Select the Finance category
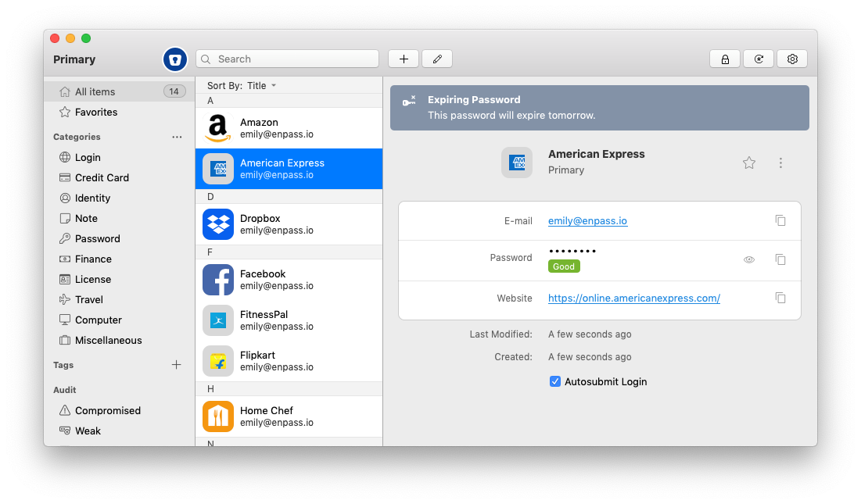Image resolution: width=861 pixels, height=504 pixels. click(x=119, y=259)
